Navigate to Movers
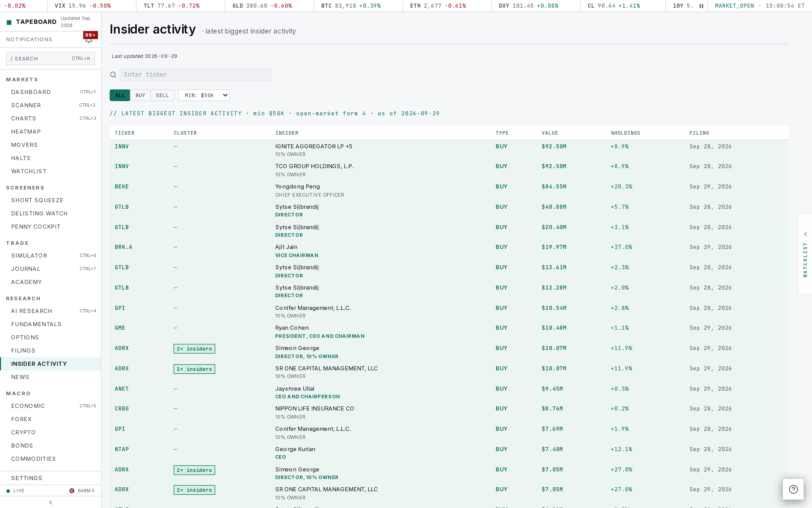This screenshot has height=508, width=812. tap(50, 145)
